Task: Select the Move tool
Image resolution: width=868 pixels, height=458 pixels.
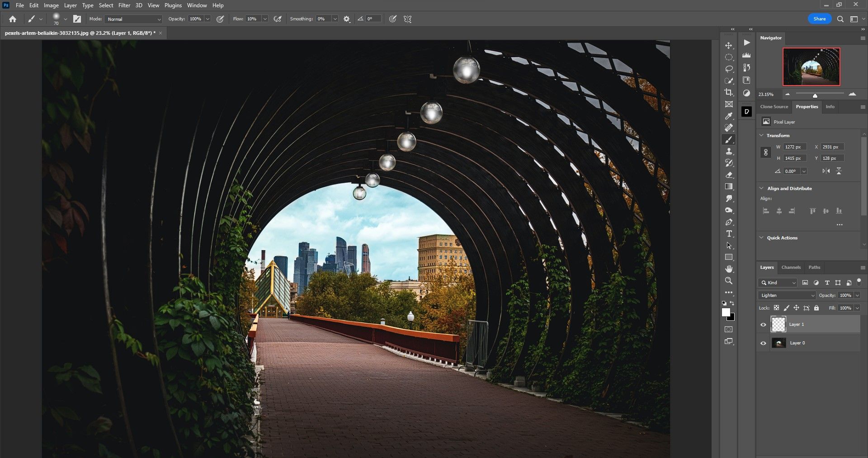Action: [x=729, y=46]
